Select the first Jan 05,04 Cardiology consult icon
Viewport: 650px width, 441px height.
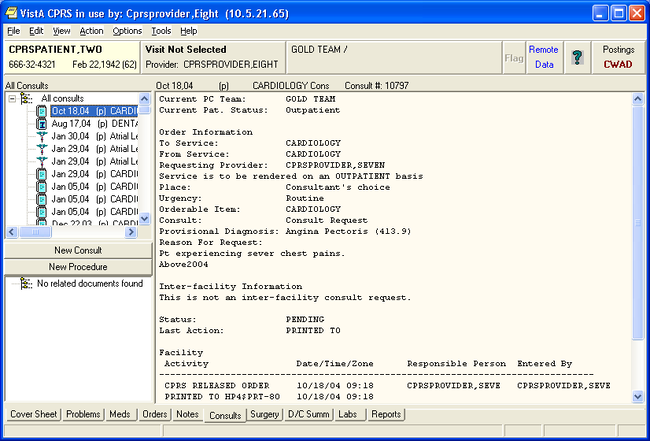pyautogui.click(x=42, y=187)
